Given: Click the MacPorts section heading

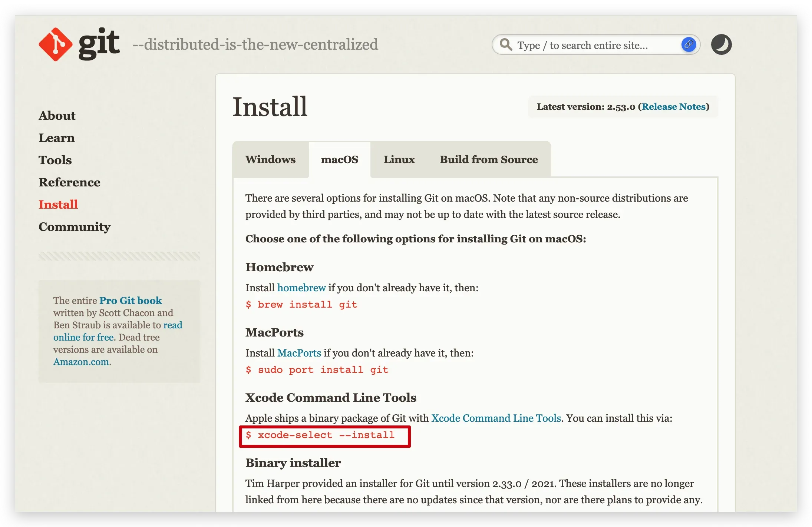Looking at the screenshot, I should tap(275, 332).
